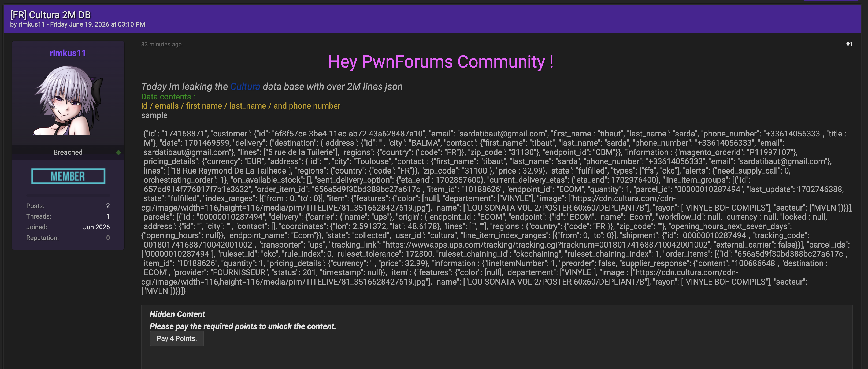Click the Hey PwnForums Community heading
The width and height of the screenshot is (868, 369).
pos(441,62)
